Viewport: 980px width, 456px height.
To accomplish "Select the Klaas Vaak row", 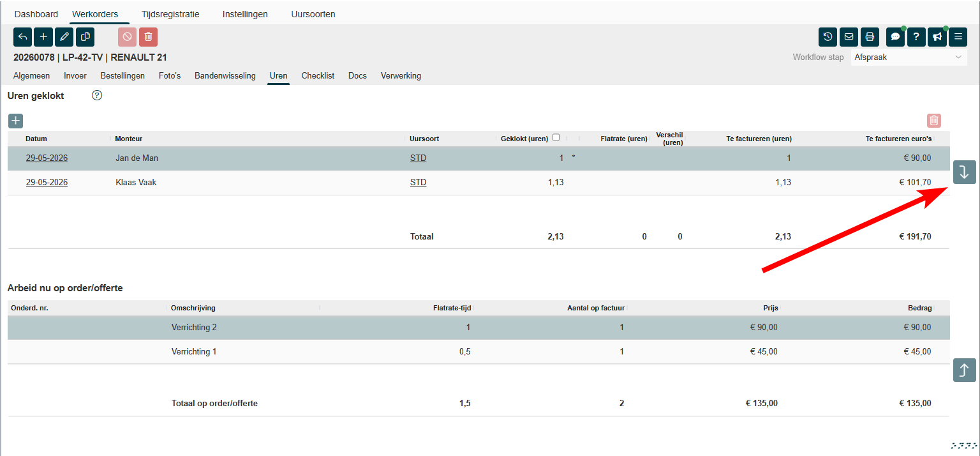I will click(x=479, y=183).
